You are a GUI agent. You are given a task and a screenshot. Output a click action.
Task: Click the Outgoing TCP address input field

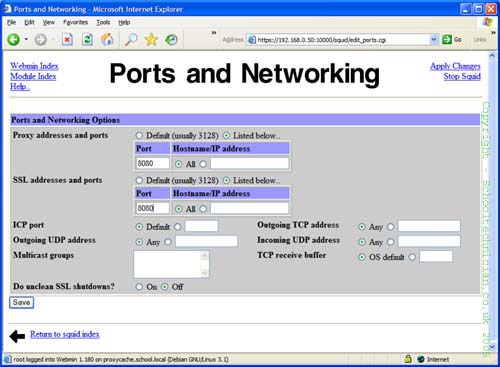429,226
